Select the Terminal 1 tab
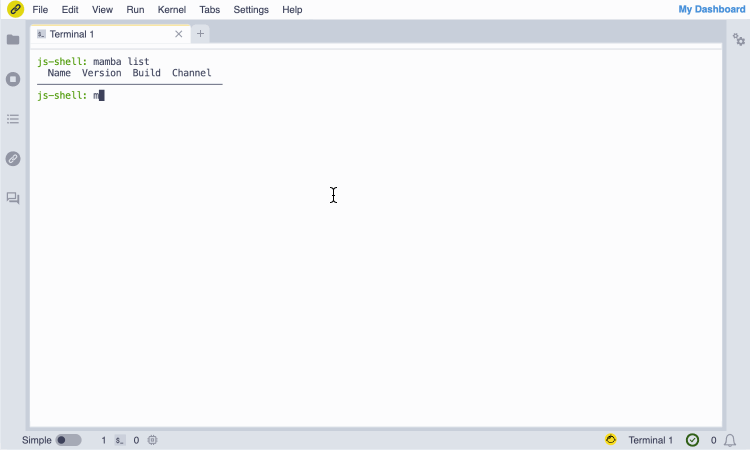Viewport: 750px width, 450px height. point(110,34)
